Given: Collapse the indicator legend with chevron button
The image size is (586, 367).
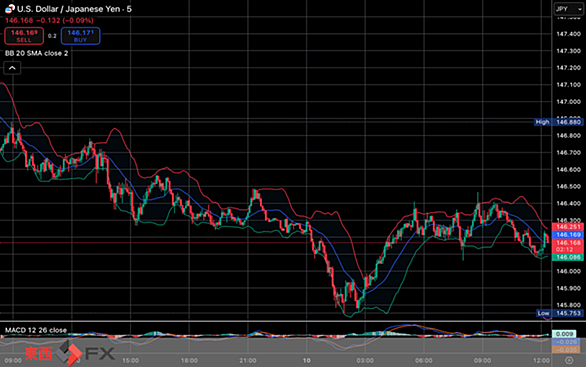Looking at the screenshot, I should coord(12,68).
